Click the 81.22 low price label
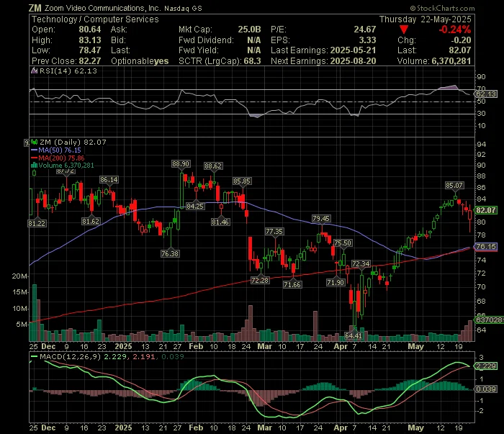The image size is (504, 434). (37, 223)
